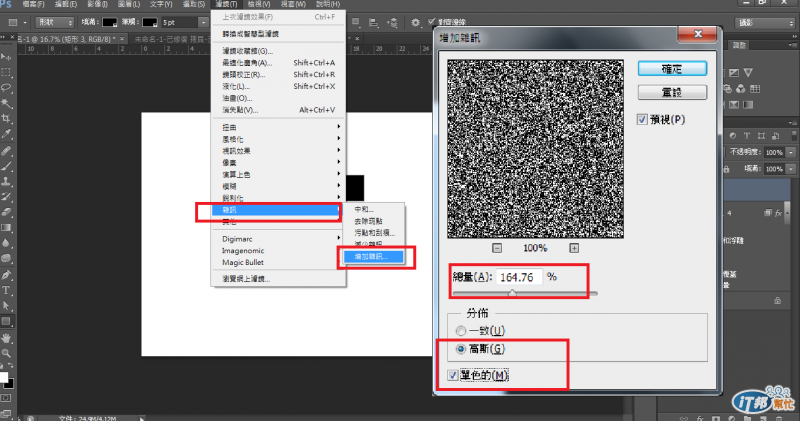Screen dimensions: 800x421
Task: Click the 總量 amount slider handle
Action: (x=512, y=293)
